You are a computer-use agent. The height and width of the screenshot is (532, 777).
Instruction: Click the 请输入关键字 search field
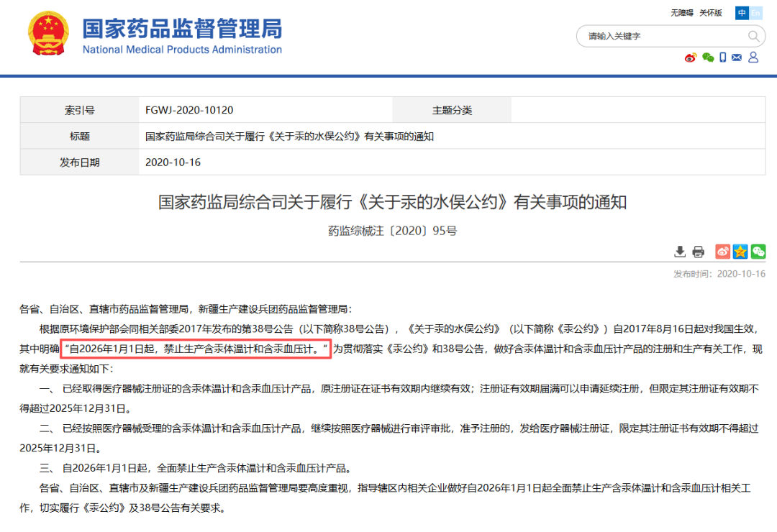(x=662, y=36)
